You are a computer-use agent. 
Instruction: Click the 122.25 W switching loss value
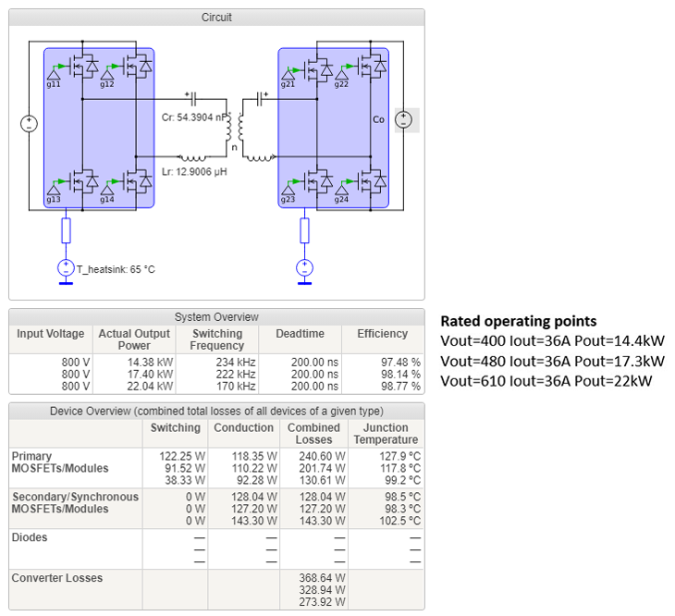tap(182, 456)
